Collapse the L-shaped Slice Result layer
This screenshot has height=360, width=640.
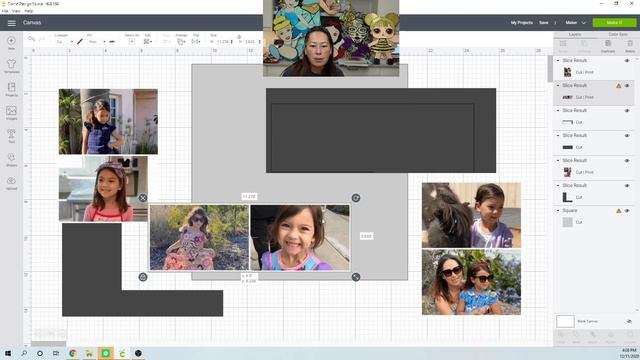(x=558, y=186)
